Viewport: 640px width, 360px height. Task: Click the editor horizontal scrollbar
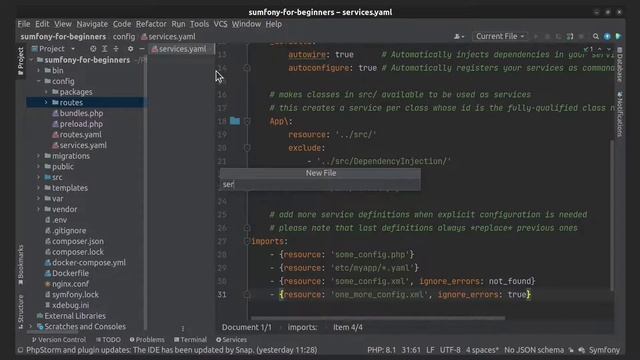pos(378,318)
